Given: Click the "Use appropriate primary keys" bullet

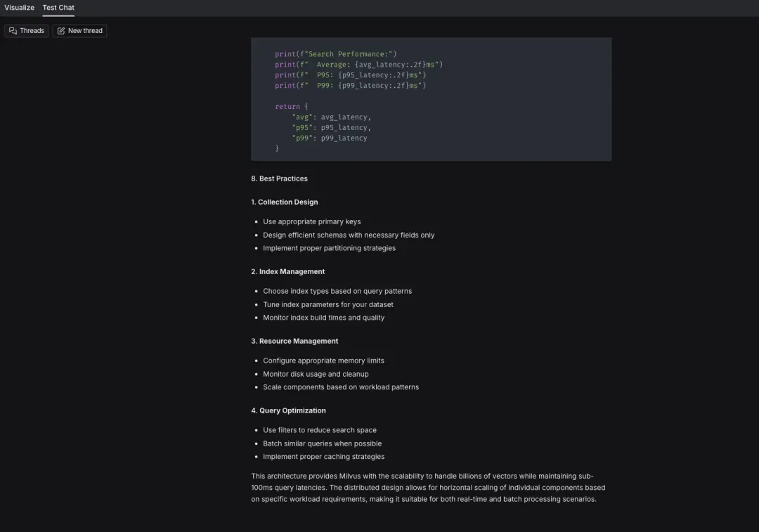Looking at the screenshot, I should (311, 222).
